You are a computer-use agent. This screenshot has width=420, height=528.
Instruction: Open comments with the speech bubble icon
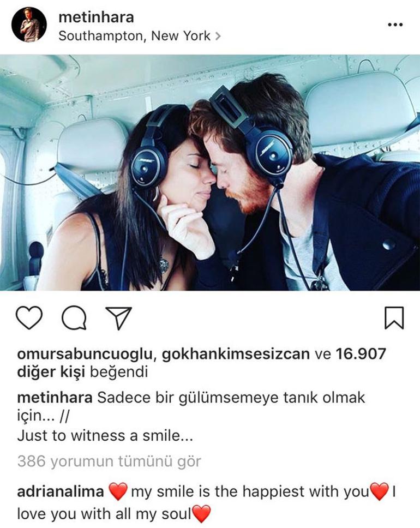click(74, 317)
